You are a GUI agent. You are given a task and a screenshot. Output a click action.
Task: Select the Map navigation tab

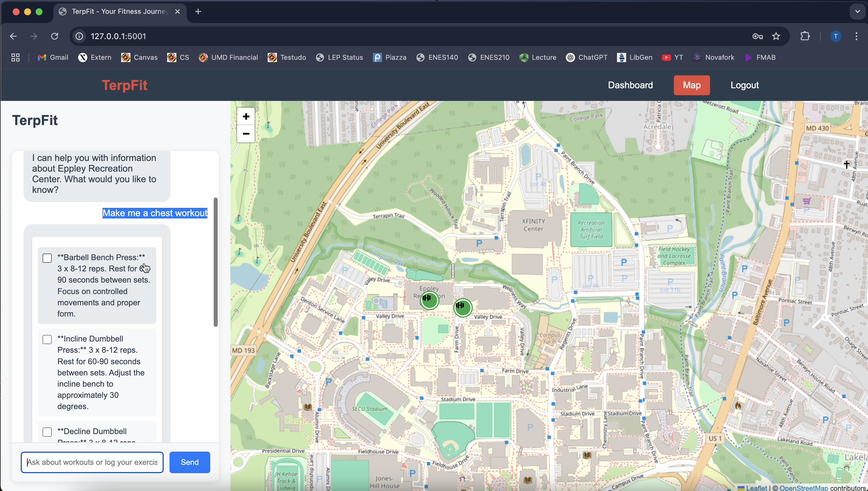(x=691, y=85)
